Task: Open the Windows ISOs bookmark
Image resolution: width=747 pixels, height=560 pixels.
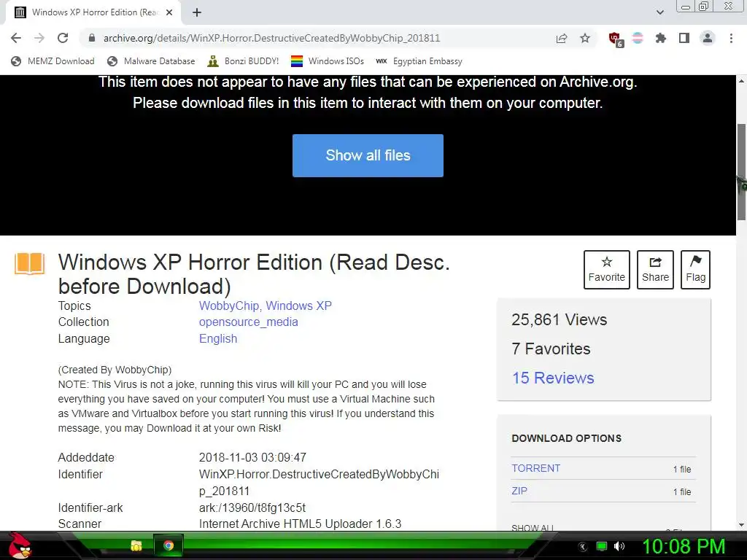Action: (x=328, y=61)
